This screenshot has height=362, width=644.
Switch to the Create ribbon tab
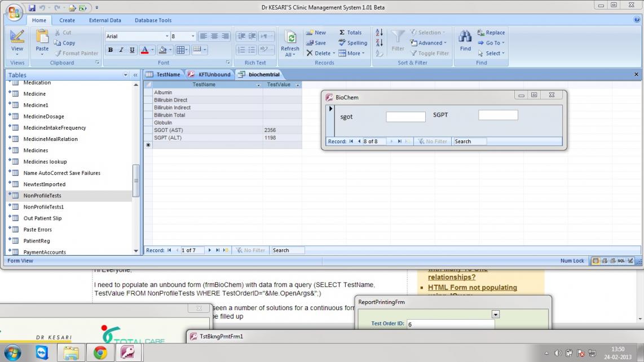[67, 20]
